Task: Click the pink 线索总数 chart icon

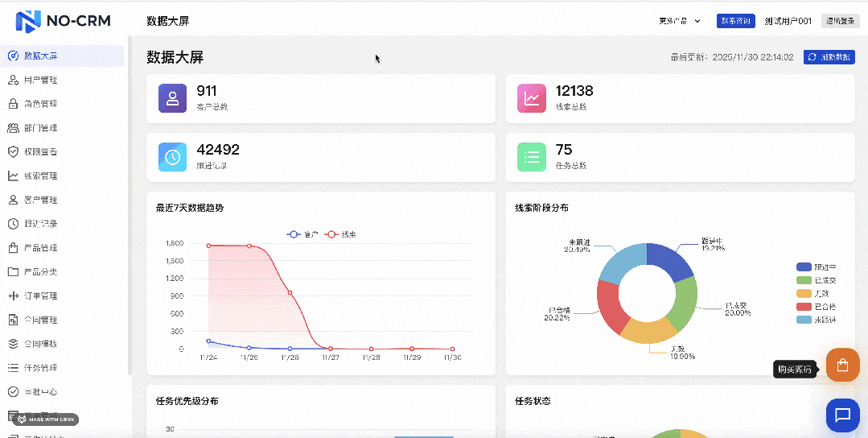Action: (532, 98)
